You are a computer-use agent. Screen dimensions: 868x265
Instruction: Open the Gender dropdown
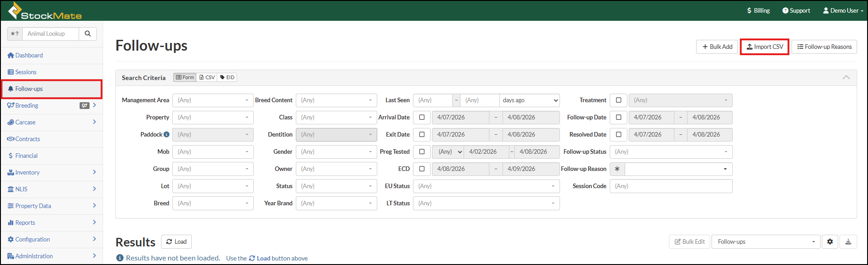point(337,151)
